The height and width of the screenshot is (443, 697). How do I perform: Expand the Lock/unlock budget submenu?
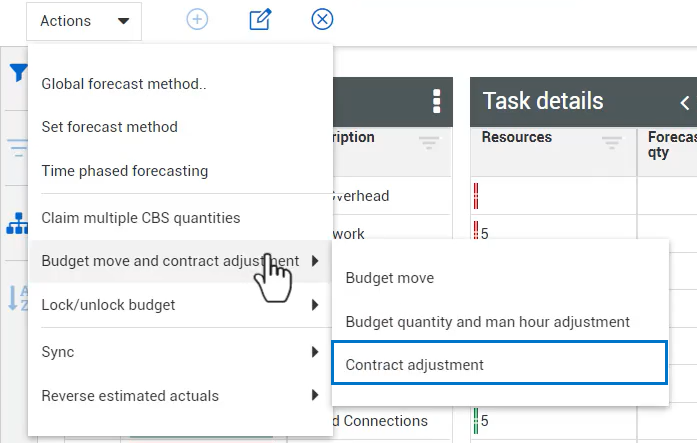click(180, 305)
